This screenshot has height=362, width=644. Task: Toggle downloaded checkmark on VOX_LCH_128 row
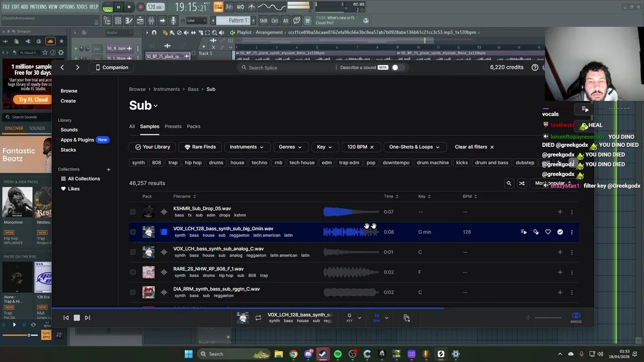[x=560, y=232]
